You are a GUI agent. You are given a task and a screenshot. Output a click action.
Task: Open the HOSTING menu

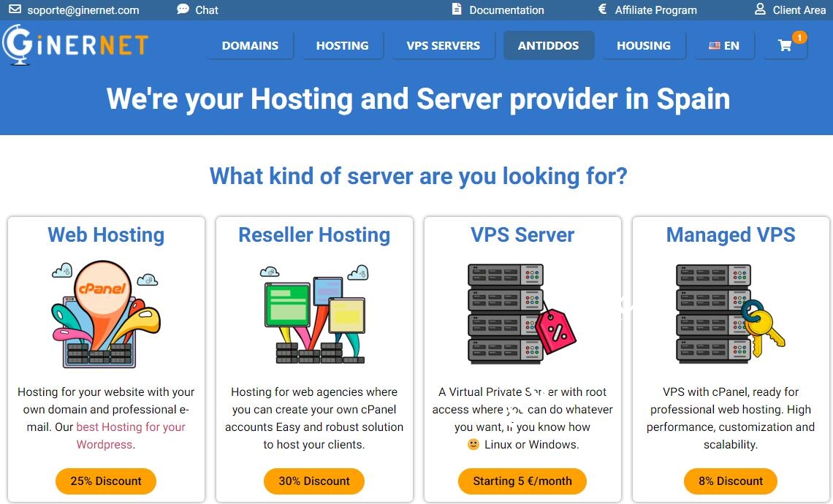tap(342, 46)
